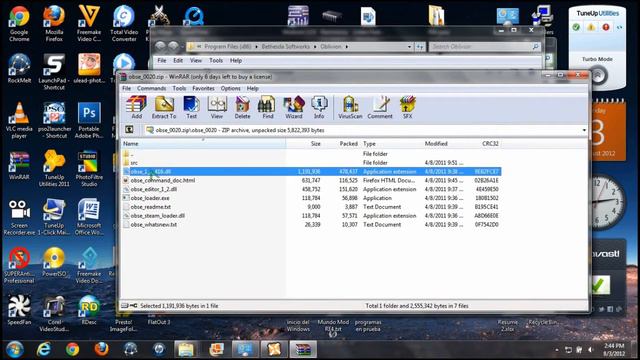Click the up-one-level icon beside address bar

129,130
